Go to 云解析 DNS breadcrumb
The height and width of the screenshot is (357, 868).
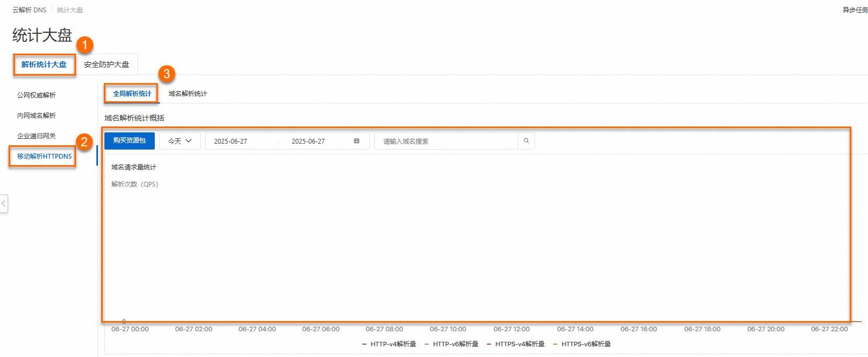click(29, 10)
